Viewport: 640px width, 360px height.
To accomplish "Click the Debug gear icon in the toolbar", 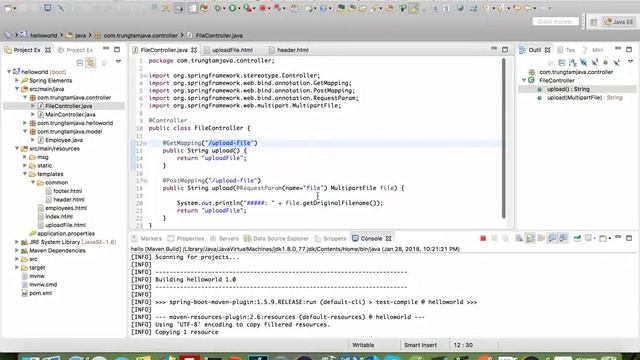I will point(218,8).
